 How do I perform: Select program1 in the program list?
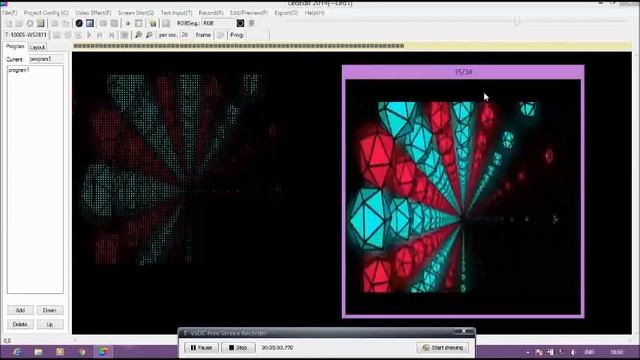tap(19, 70)
